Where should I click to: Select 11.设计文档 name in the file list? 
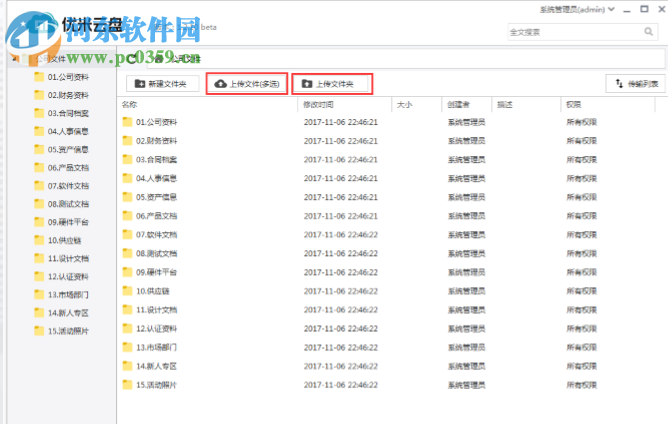point(156,310)
